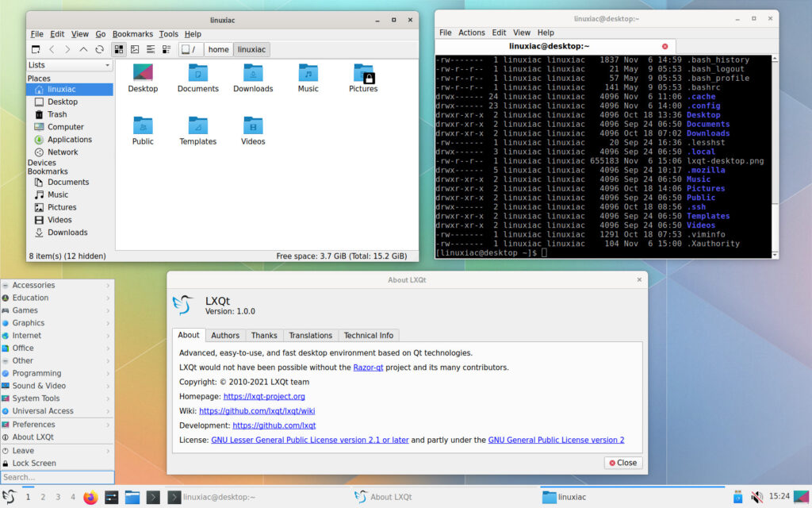
Task: Close the linuxiac@desktop terminal tab
Action: point(665,46)
